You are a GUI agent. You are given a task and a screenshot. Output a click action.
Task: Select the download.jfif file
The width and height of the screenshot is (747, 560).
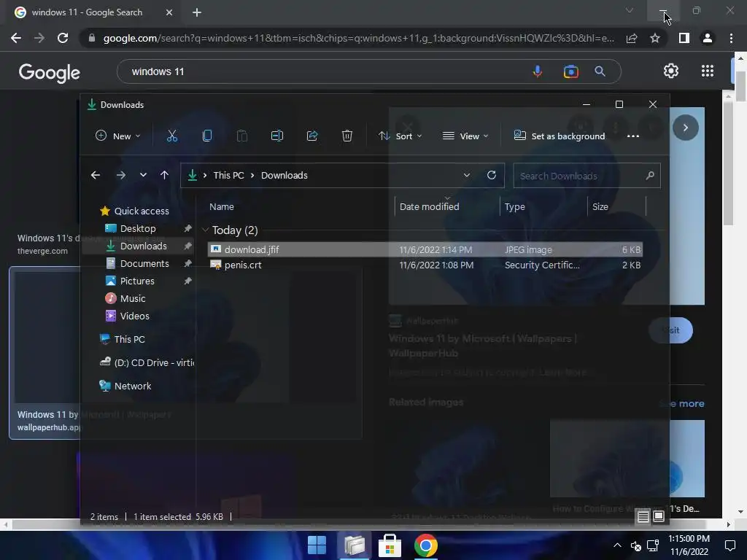(425, 249)
